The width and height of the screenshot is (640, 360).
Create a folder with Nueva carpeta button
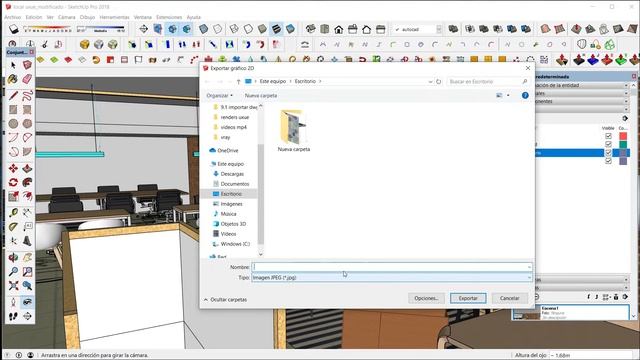point(261,96)
